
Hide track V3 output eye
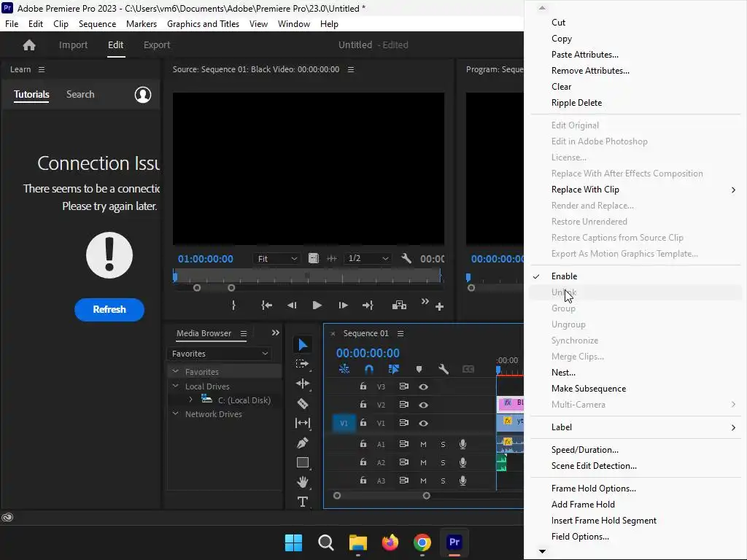tap(423, 386)
